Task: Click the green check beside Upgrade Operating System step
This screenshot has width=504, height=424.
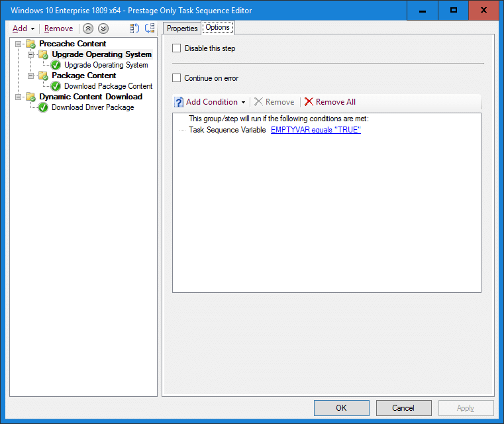Action: (x=56, y=65)
